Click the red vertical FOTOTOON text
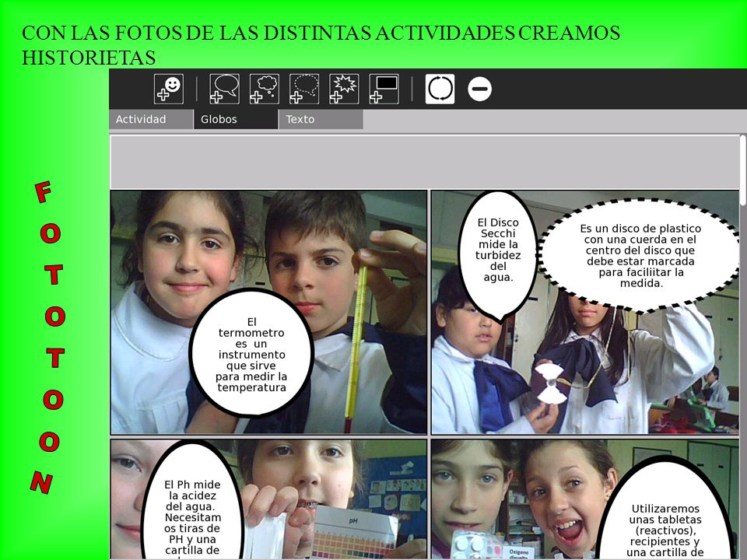747x560 pixels. coord(47,337)
